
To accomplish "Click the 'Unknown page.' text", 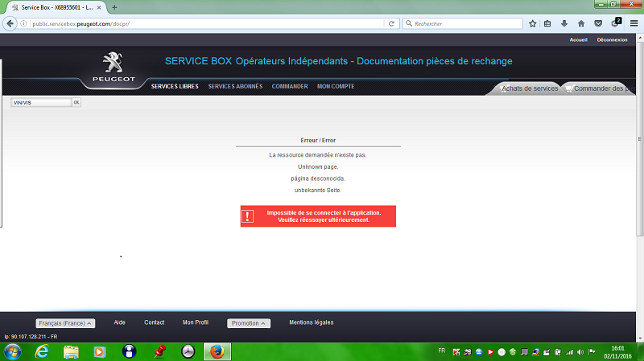I will tap(318, 167).
